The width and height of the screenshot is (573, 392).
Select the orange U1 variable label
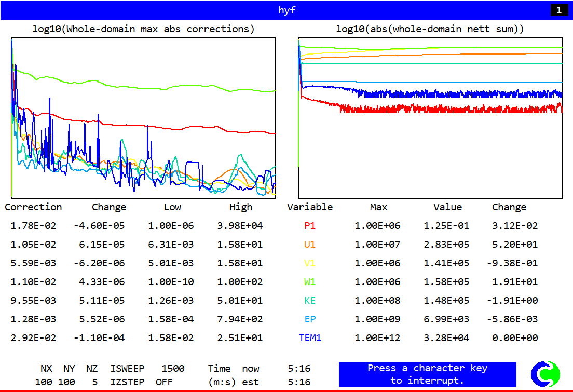tap(310, 245)
